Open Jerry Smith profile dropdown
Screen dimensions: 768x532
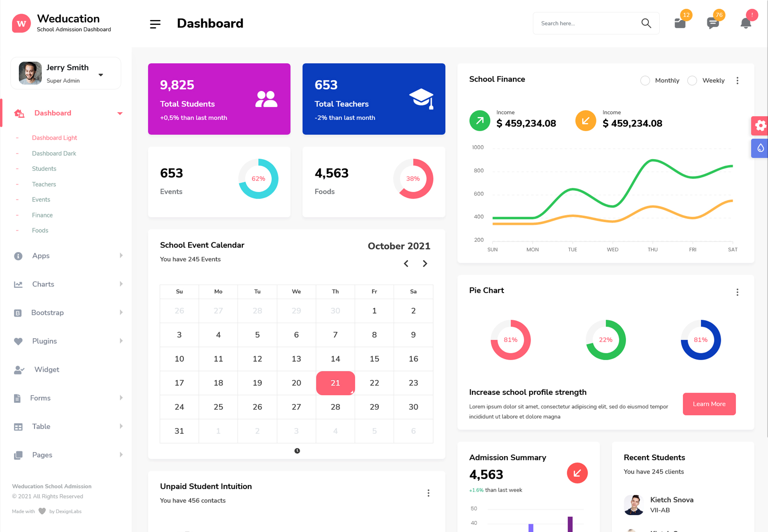(101, 75)
